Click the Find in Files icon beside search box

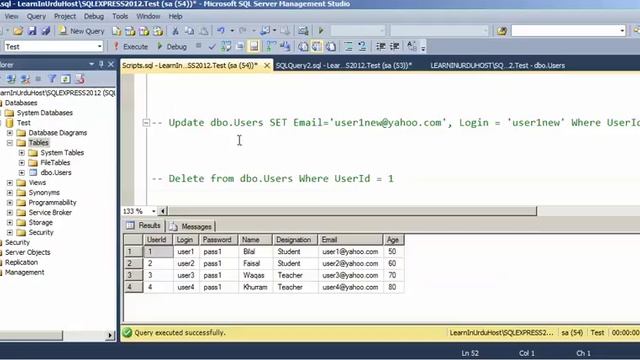click(x=502, y=31)
